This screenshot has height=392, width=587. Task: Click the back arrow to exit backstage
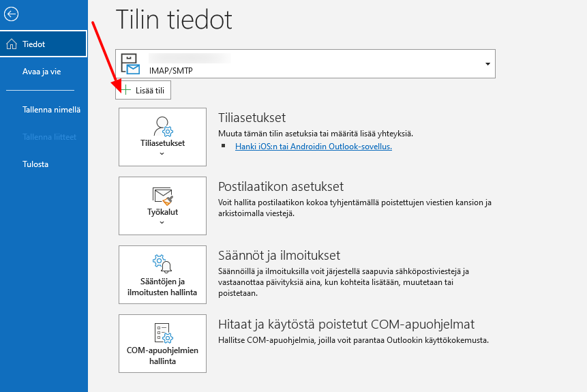tap(11, 14)
